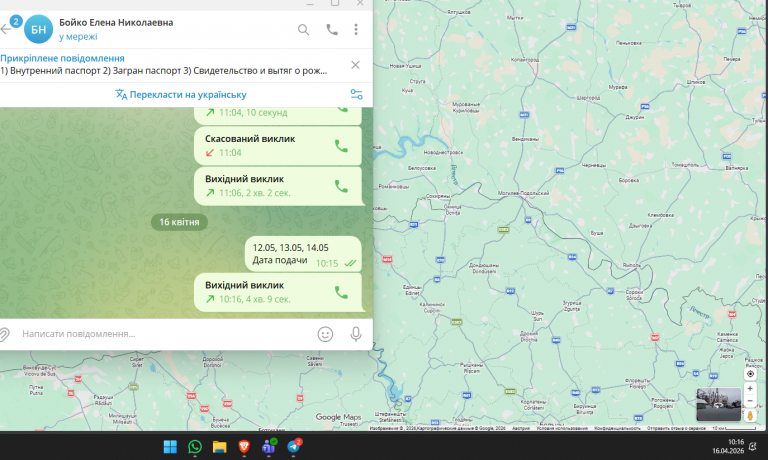Open the БН contact avatar

[38, 29]
